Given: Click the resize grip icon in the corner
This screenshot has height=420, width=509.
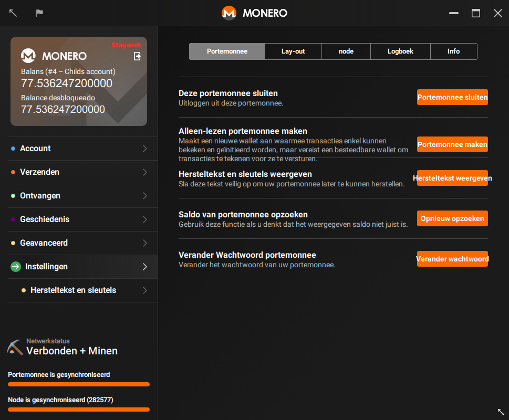Looking at the screenshot, I should [x=501, y=412].
